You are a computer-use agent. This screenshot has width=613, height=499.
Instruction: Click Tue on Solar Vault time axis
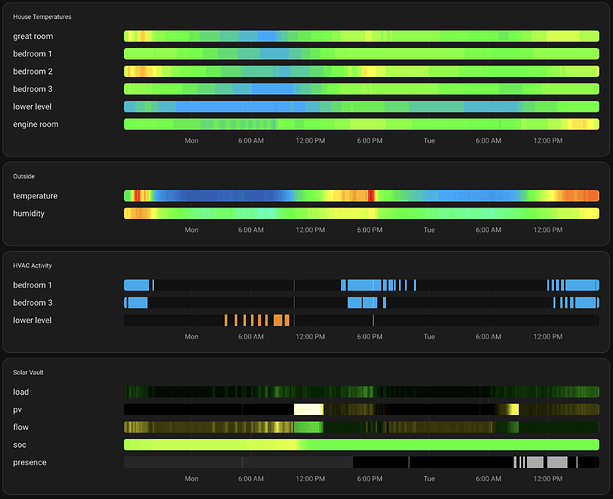tap(429, 479)
